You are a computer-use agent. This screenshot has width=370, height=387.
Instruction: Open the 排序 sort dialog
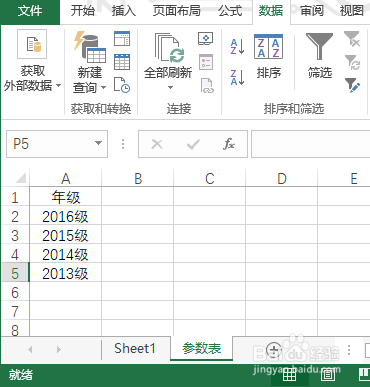tap(269, 56)
